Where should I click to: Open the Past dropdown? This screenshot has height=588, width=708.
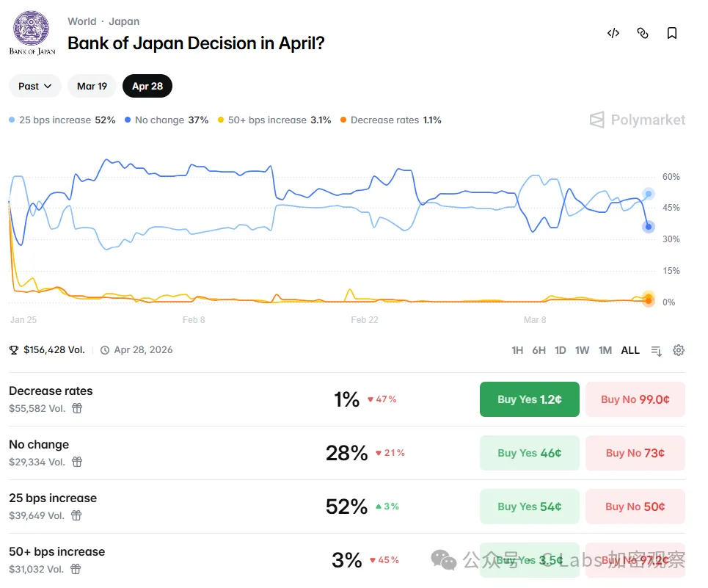(35, 86)
